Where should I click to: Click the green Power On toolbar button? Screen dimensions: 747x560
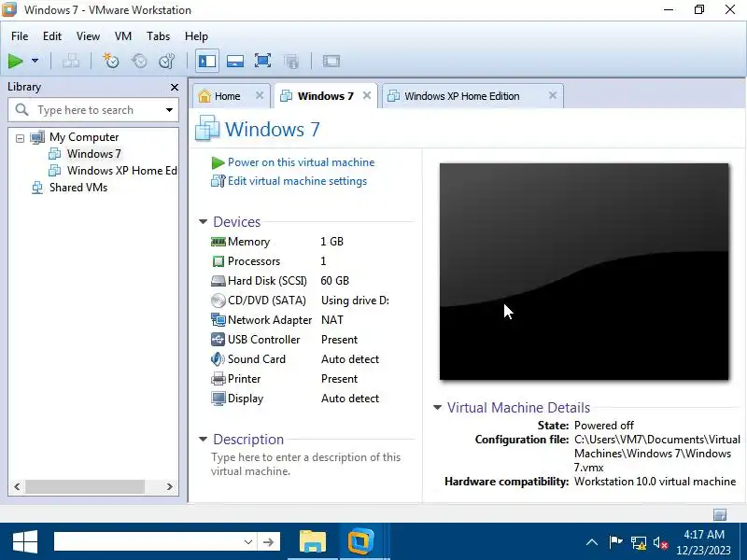click(x=16, y=61)
